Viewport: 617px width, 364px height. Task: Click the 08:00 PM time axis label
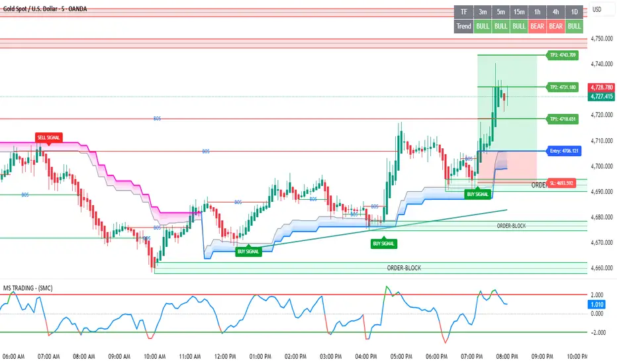coord(507,357)
